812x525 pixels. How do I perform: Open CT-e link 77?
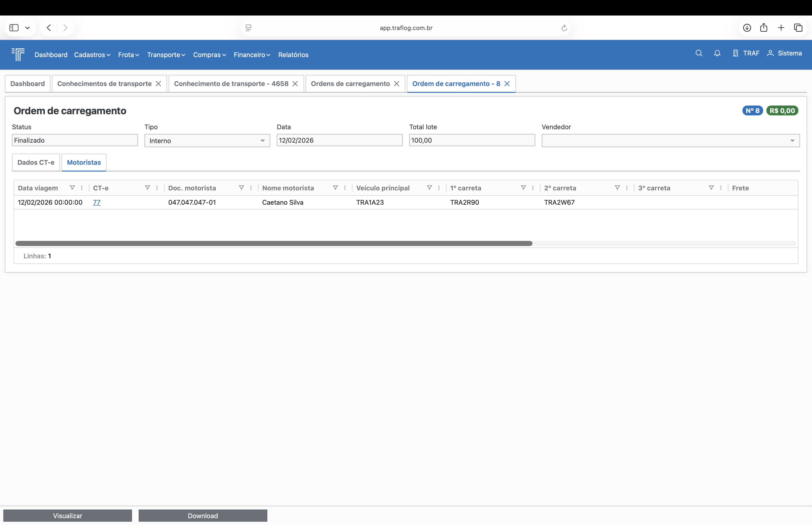(96, 202)
